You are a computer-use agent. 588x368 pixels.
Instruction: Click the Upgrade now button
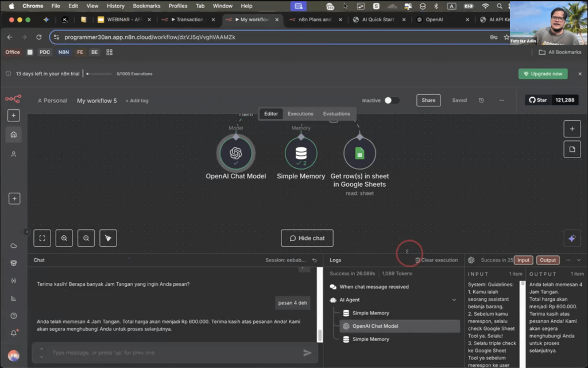[x=543, y=74]
